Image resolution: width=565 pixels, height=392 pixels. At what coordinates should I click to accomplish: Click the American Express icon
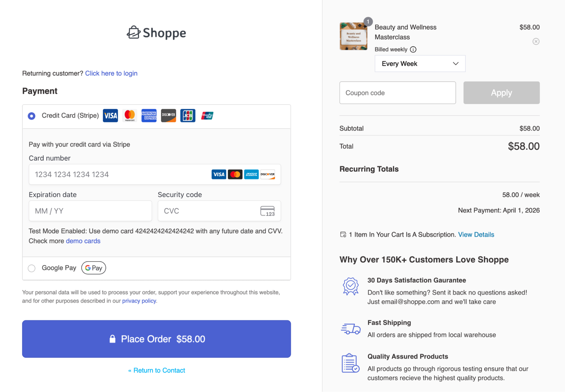pos(149,116)
